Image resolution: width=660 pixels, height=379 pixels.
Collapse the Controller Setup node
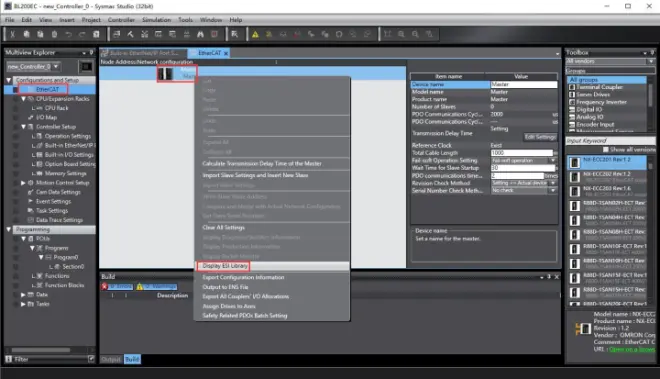(24, 127)
